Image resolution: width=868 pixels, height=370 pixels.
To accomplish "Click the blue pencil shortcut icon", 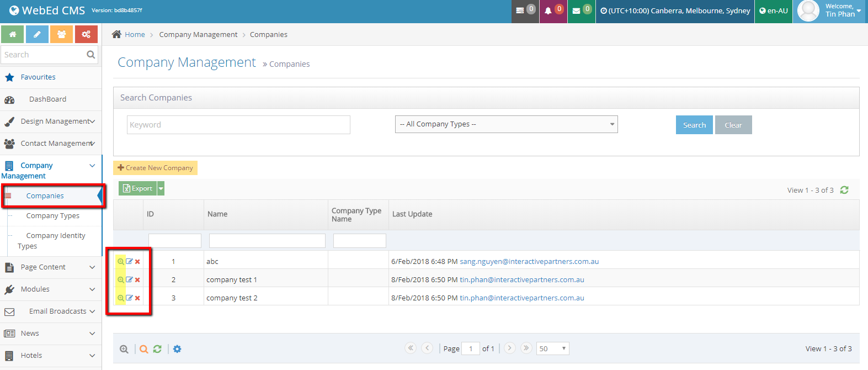I will point(37,34).
